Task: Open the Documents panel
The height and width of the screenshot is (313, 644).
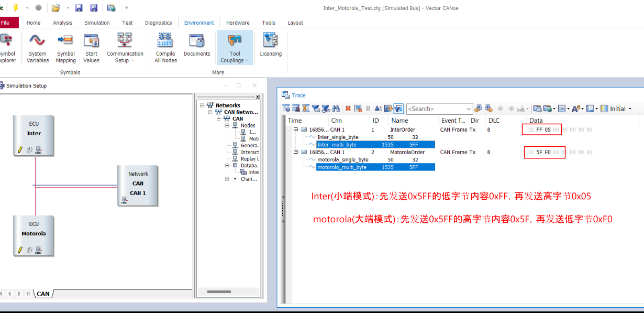Action: (197, 47)
